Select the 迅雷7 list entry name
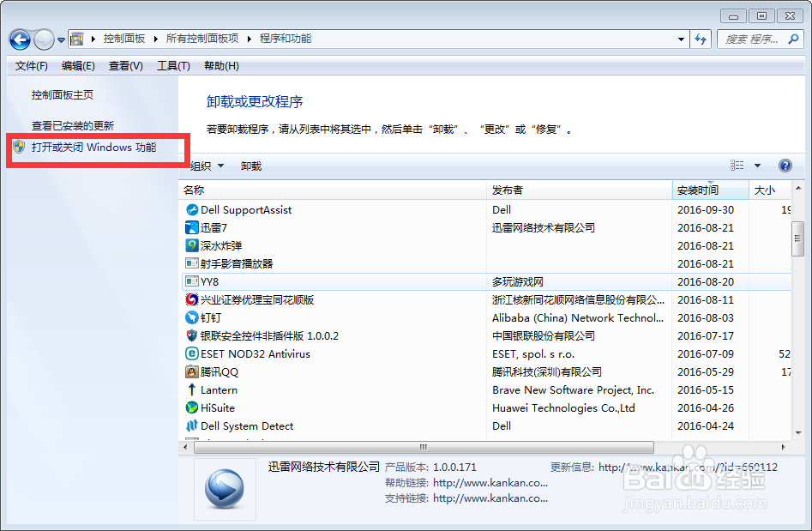This screenshot has height=531, width=812. (x=214, y=228)
